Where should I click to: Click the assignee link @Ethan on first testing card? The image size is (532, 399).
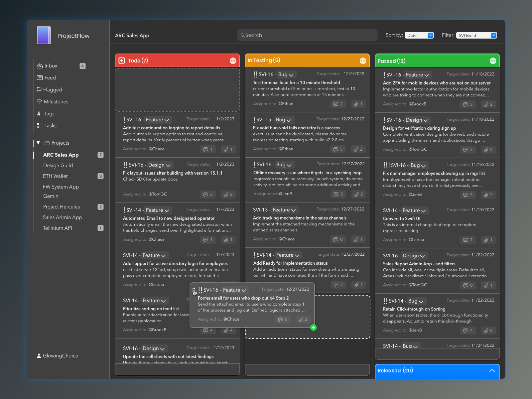pos(286,104)
